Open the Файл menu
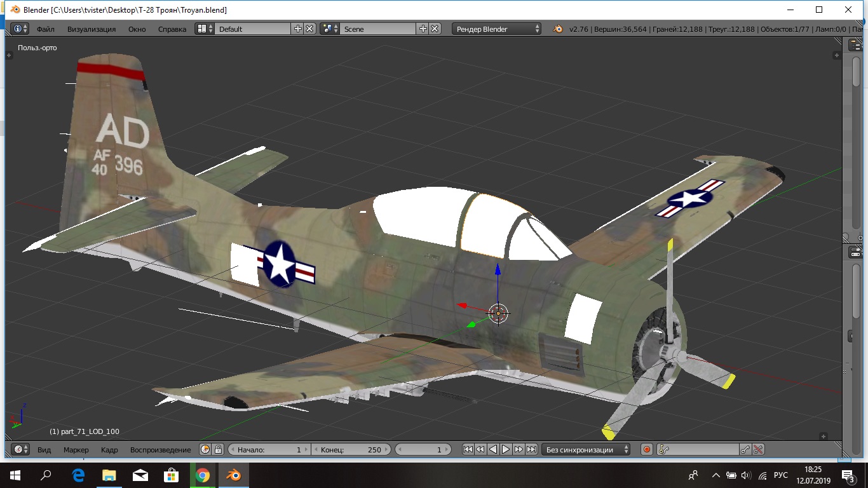This screenshot has width=868, height=488. point(45,29)
